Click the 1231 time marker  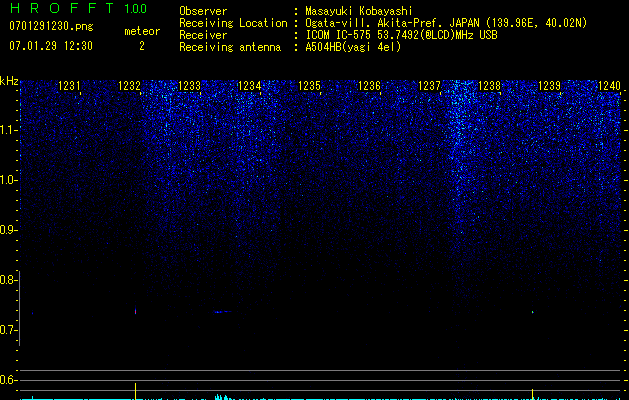69,86
